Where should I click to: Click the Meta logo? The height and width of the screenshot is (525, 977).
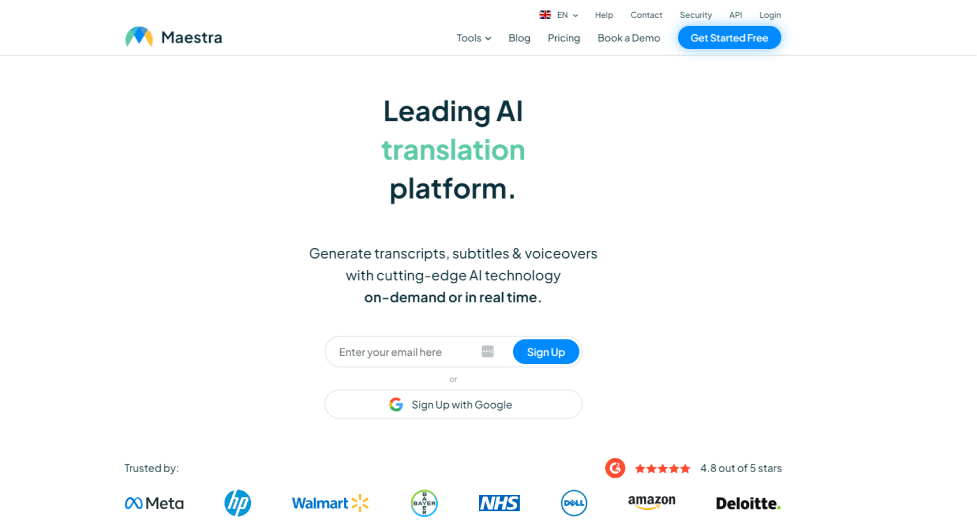pos(155,503)
